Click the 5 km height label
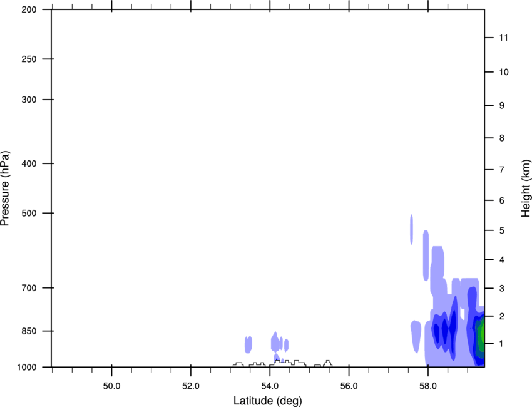 502,230
